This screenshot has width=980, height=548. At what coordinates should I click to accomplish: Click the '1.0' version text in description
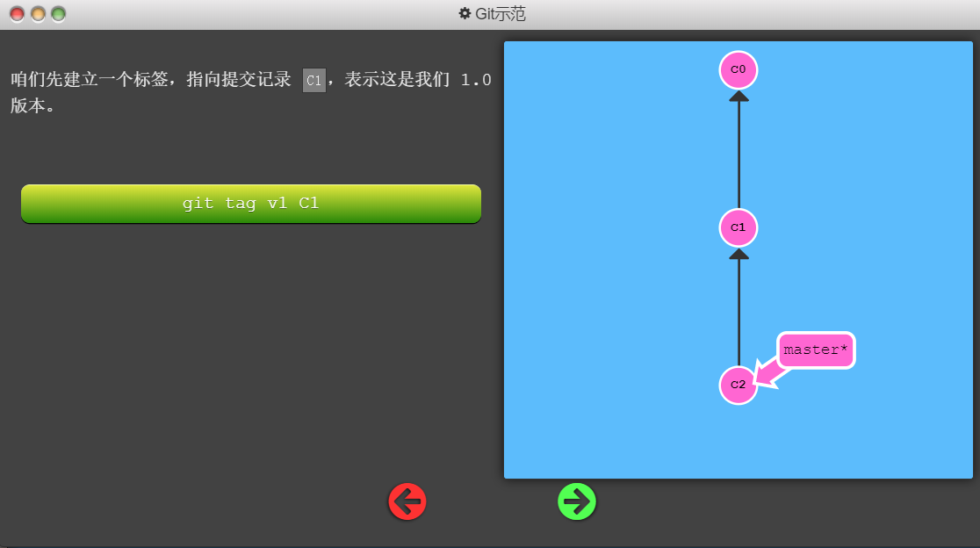coord(475,80)
